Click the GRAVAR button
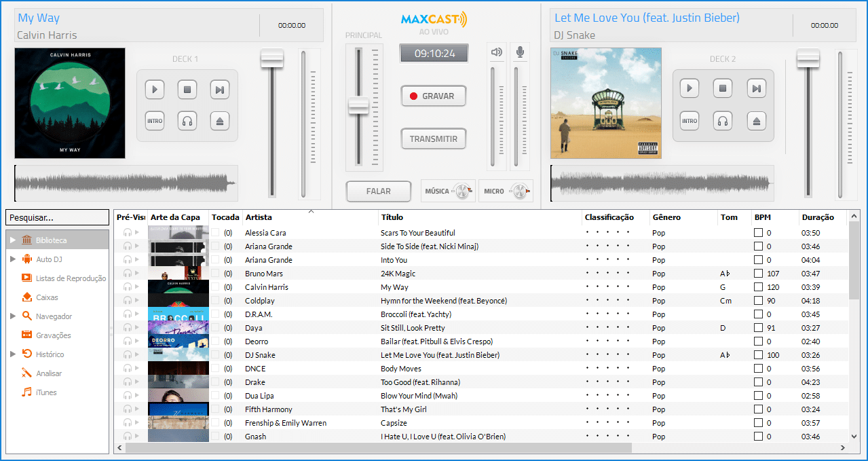868x461 pixels. point(433,96)
